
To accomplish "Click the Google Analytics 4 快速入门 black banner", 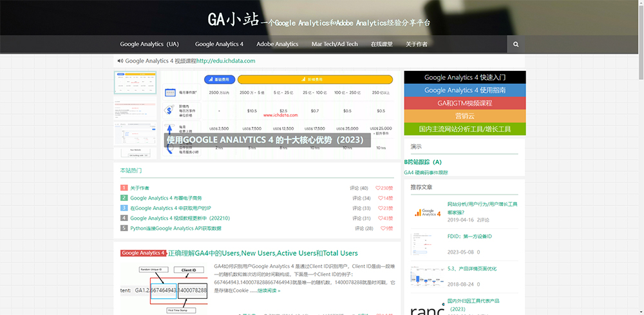I will click(465, 77).
